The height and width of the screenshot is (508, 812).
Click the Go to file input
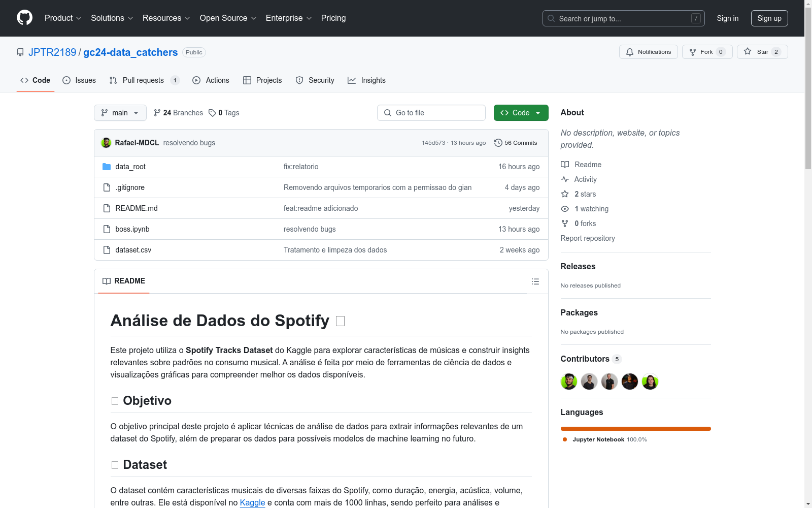click(431, 113)
